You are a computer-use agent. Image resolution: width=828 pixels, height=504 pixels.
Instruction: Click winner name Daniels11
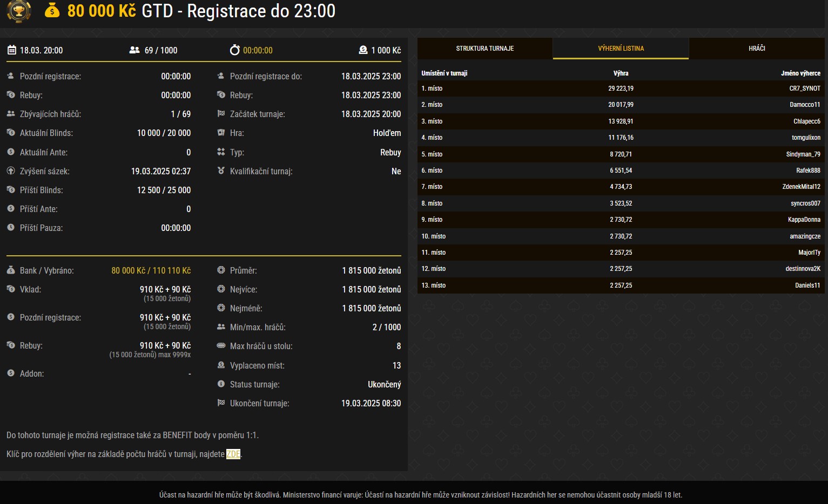(807, 285)
